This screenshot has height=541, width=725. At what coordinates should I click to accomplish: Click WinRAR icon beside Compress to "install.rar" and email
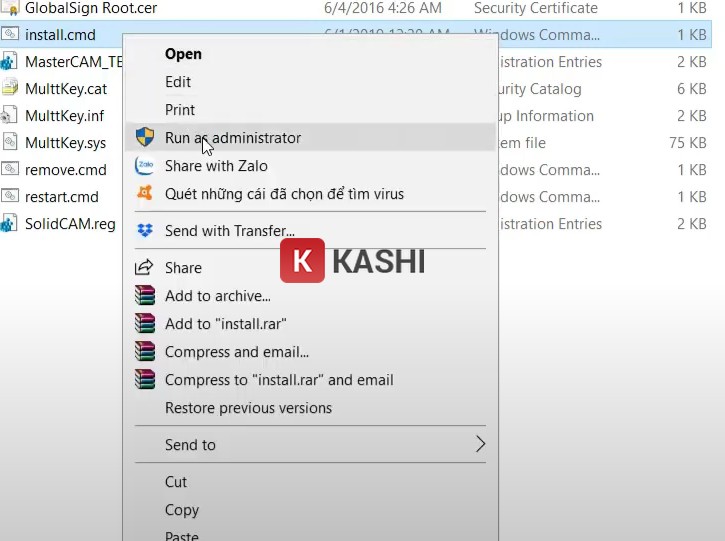[145, 379]
